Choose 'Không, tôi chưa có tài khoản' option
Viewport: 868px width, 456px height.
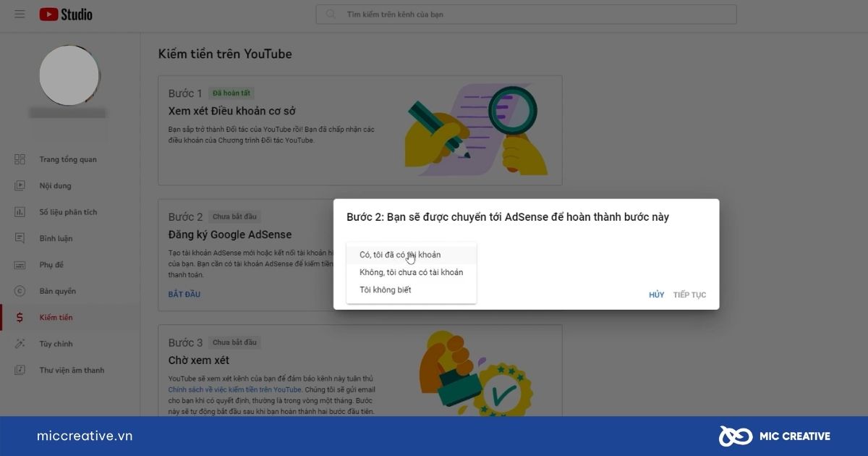pyautogui.click(x=412, y=272)
